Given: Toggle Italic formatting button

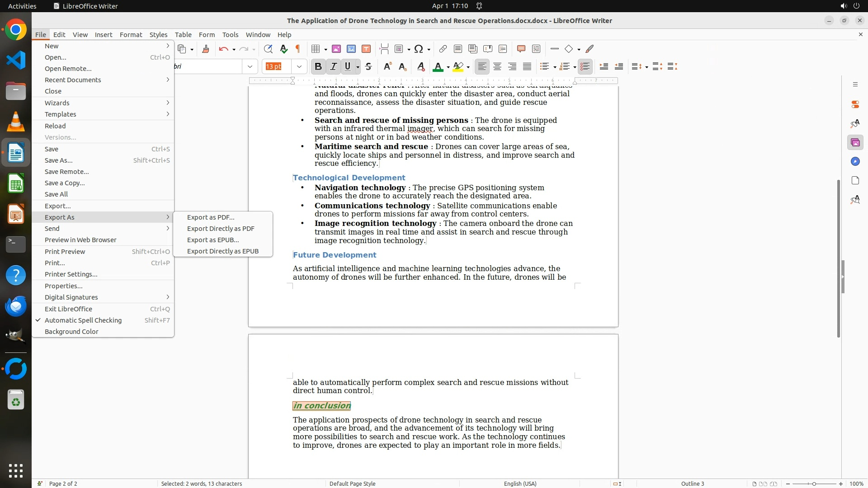Looking at the screenshot, I should pyautogui.click(x=333, y=67).
